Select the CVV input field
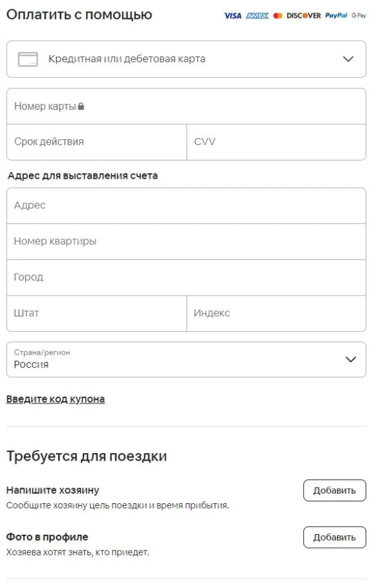The image size is (392, 588). click(276, 142)
